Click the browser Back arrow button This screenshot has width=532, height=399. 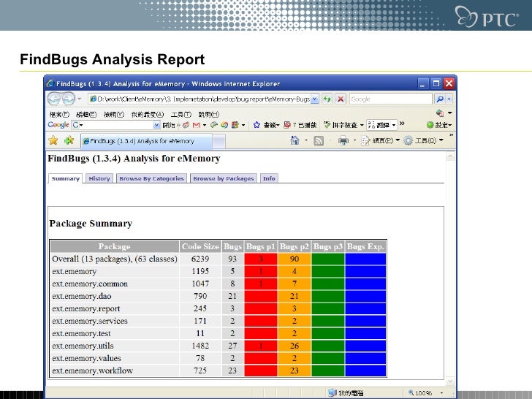pos(55,99)
